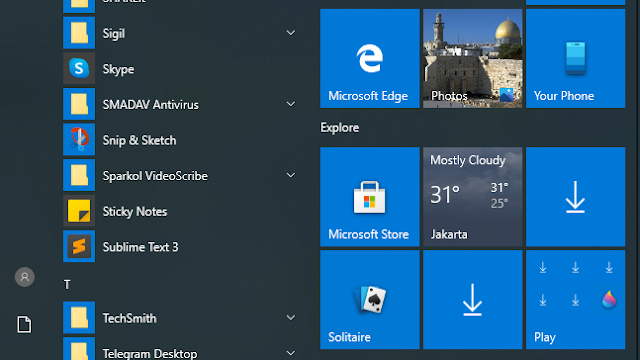Click the TechSmith entry text
640x360 pixels.
click(x=129, y=318)
